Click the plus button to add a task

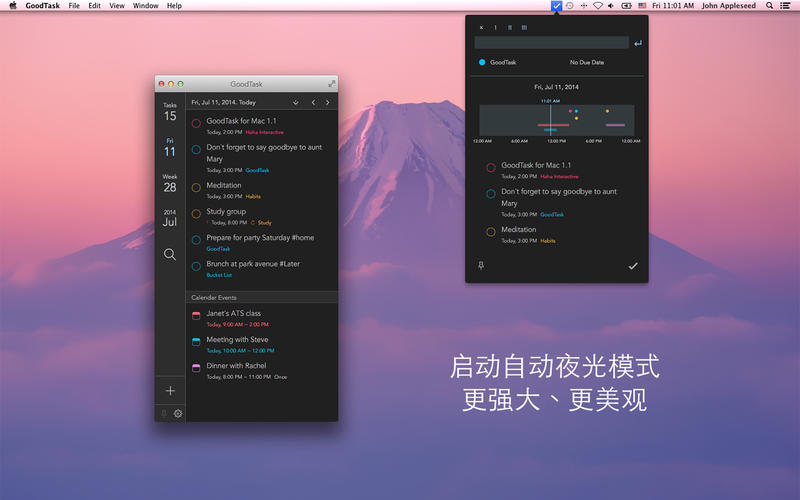point(170,391)
